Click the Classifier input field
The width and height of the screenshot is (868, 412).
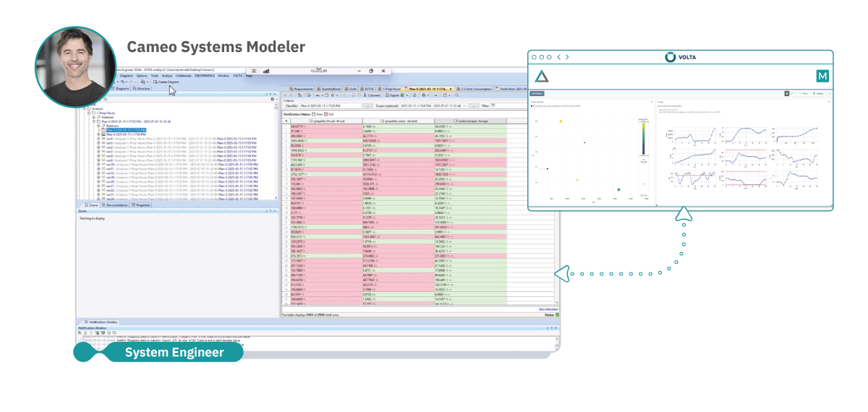point(331,106)
